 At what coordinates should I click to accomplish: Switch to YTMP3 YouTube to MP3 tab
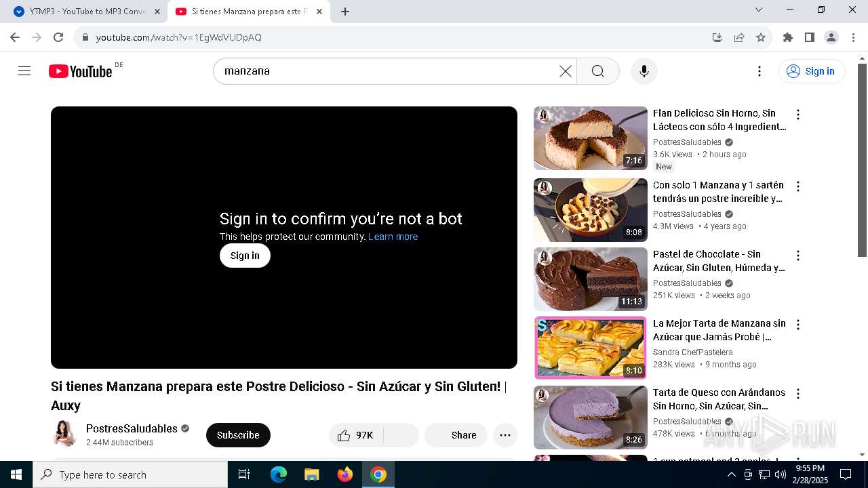click(x=86, y=12)
